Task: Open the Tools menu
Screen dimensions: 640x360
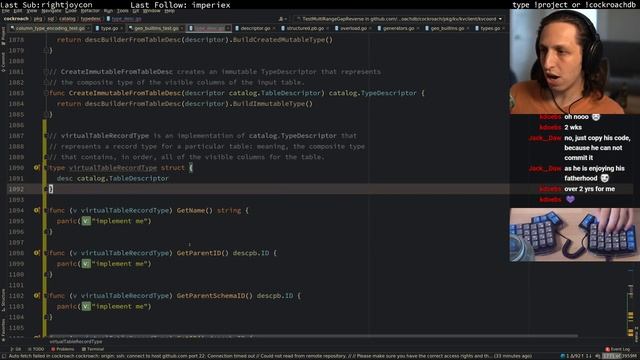Action: click(x=122, y=11)
